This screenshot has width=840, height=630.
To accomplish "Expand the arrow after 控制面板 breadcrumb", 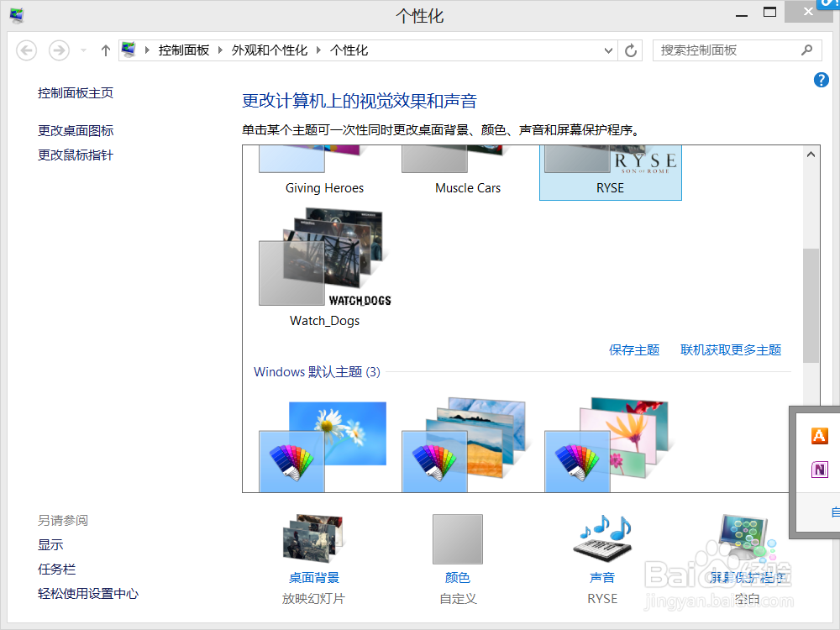I will click(219, 50).
